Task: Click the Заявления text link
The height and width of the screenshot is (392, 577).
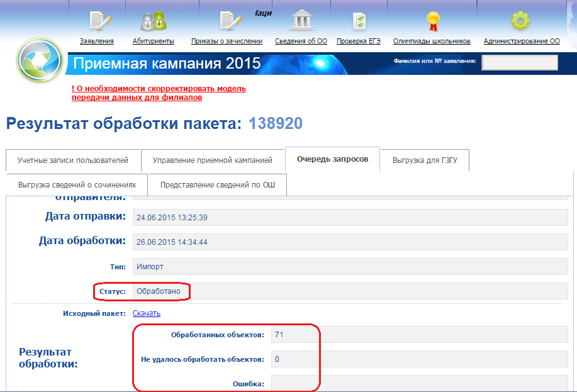Action: 97,42
